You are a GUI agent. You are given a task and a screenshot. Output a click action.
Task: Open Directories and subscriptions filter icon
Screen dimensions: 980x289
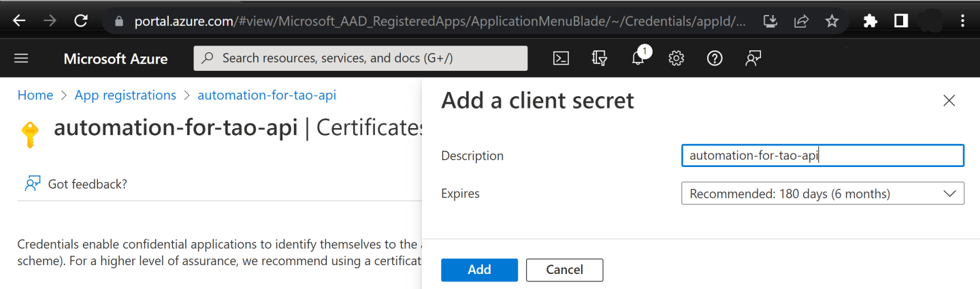click(x=599, y=59)
